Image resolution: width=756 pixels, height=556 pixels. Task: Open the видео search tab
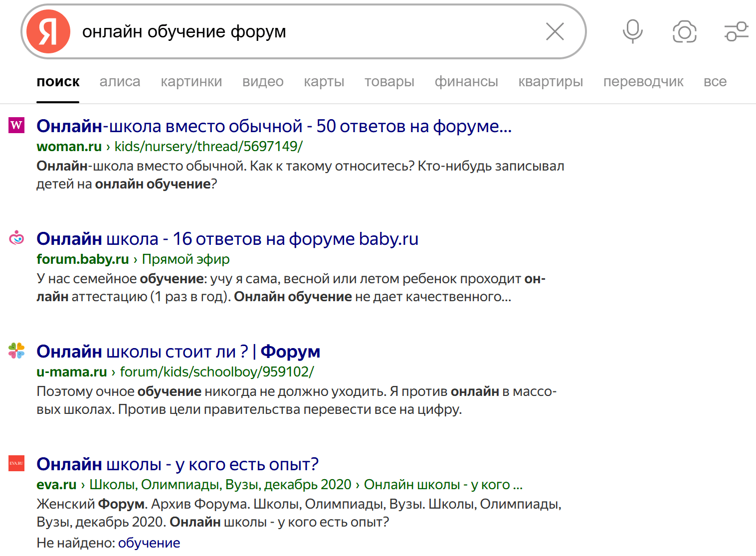(262, 82)
